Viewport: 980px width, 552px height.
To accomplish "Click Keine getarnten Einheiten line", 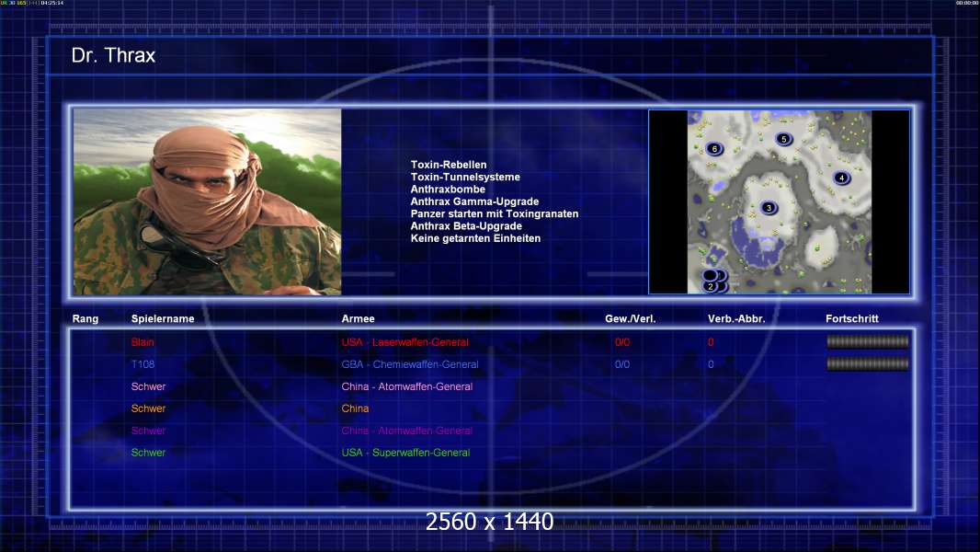I will pyautogui.click(x=475, y=238).
